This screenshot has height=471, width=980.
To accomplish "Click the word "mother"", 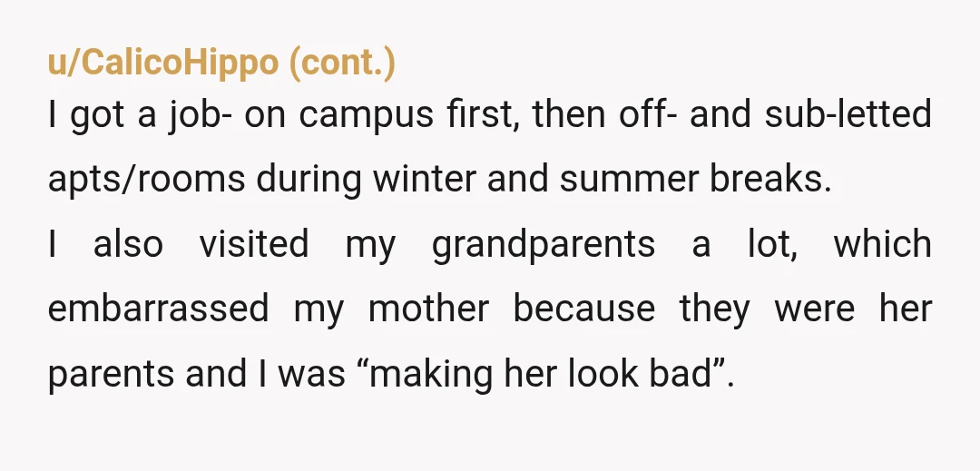I will 428,309.
